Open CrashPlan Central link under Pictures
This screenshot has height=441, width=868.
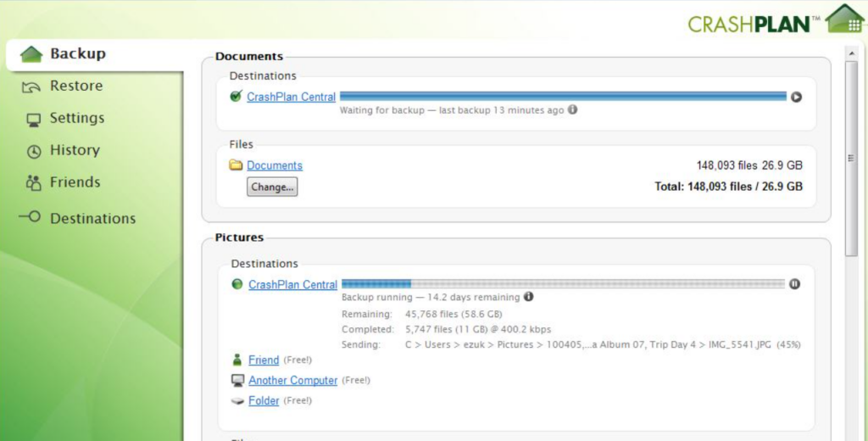[292, 285]
